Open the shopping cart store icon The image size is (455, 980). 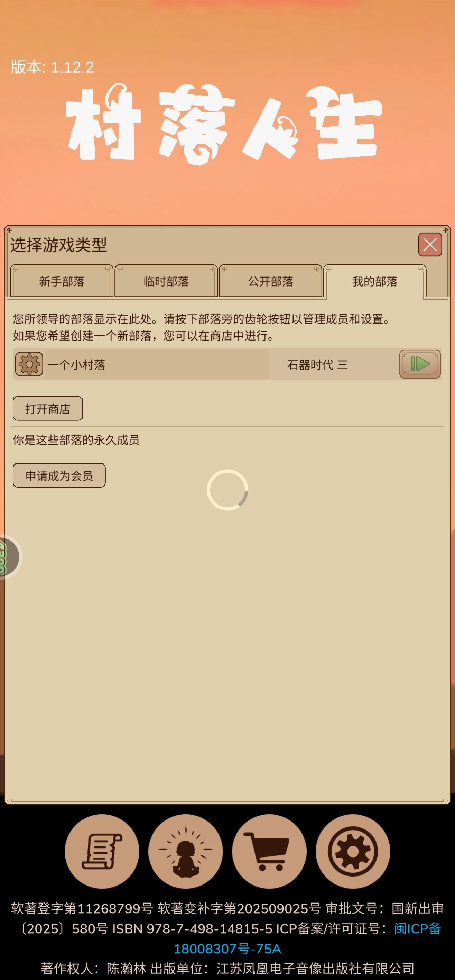(269, 851)
